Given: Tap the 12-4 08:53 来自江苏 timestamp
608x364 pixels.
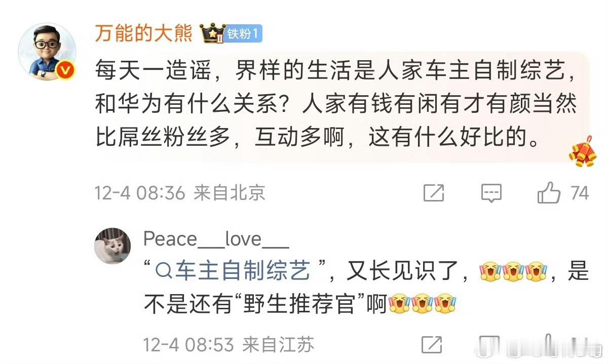Looking at the screenshot, I should (229, 345).
